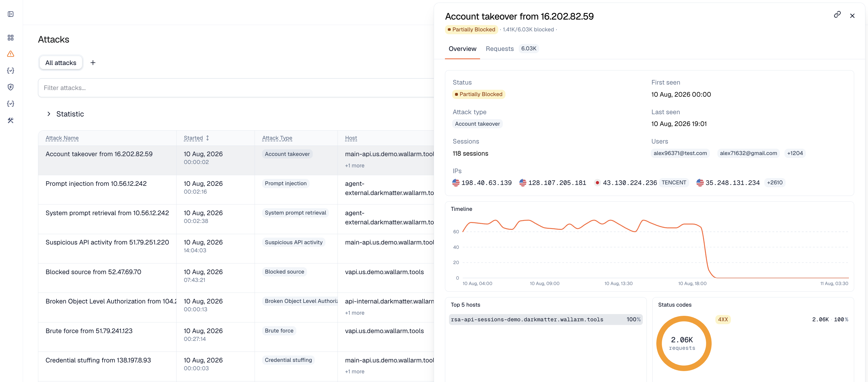Toggle the sidebar panel icon
Screen dimensions: 868x382
pos(10,14)
